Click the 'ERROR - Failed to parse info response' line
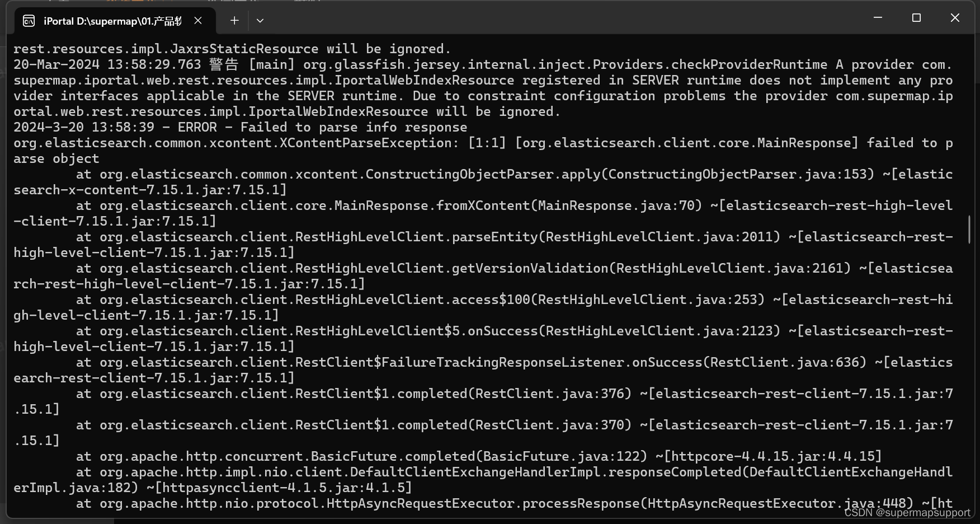 [x=240, y=127]
